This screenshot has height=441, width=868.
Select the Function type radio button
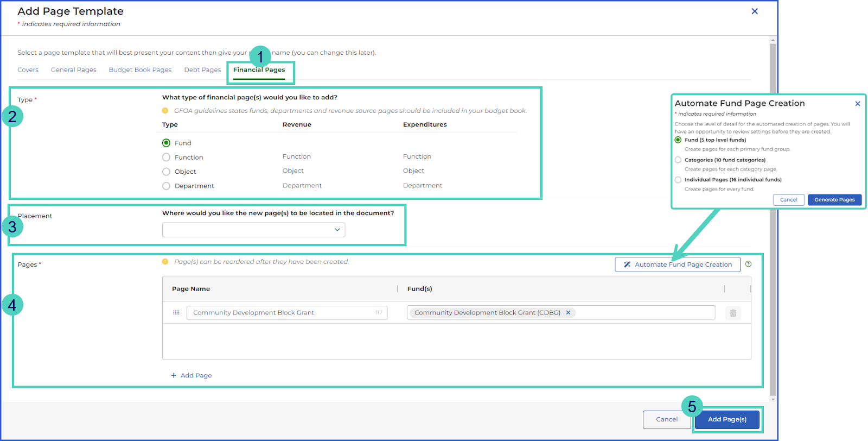tap(166, 157)
